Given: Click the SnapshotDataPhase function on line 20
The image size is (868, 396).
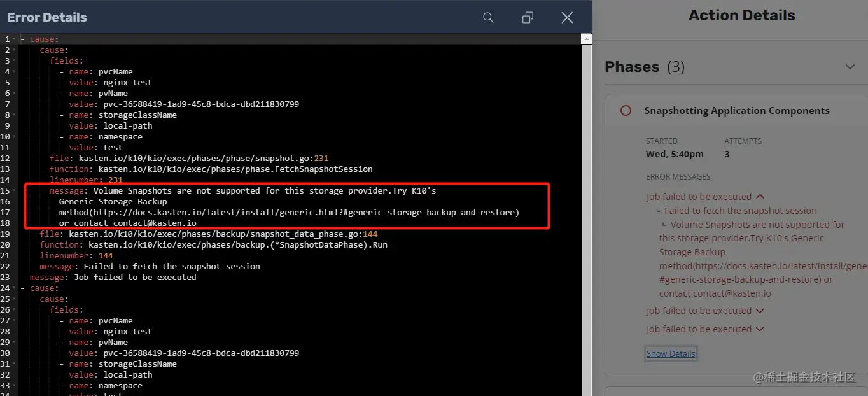Looking at the screenshot, I should click(x=238, y=245).
